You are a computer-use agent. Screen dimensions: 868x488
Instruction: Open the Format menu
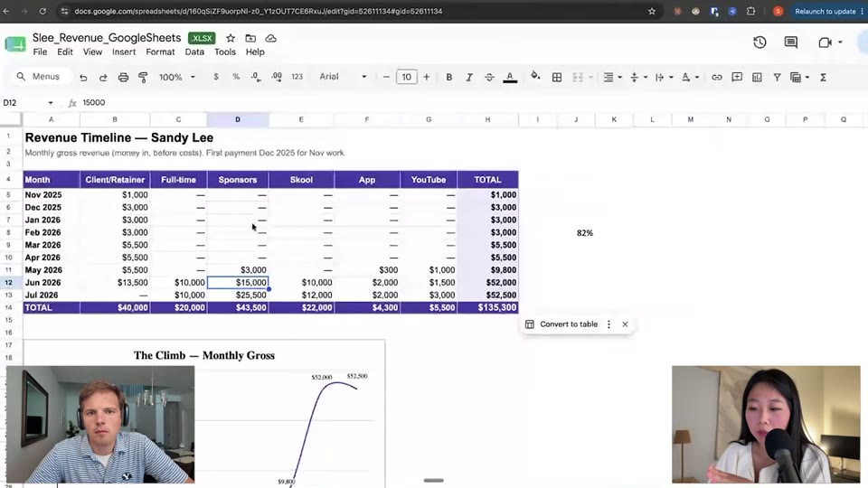coord(160,52)
